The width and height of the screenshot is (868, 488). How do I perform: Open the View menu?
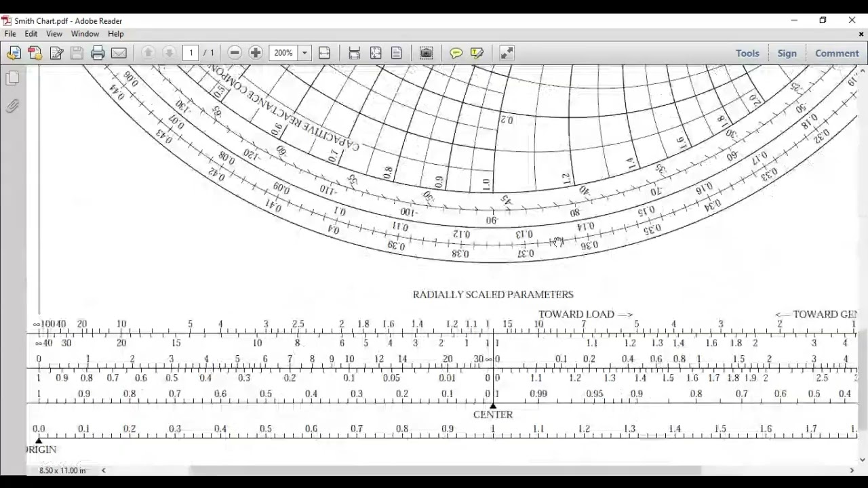(54, 34)
